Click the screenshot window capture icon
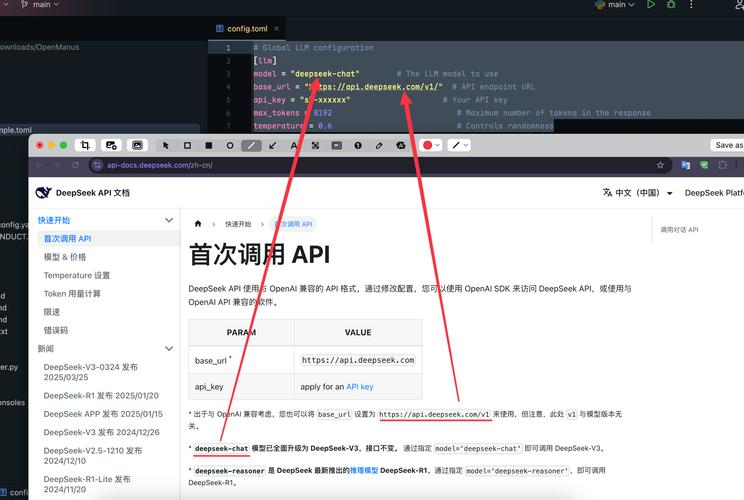This screenshot has width=744, height=500. point(137,145)
